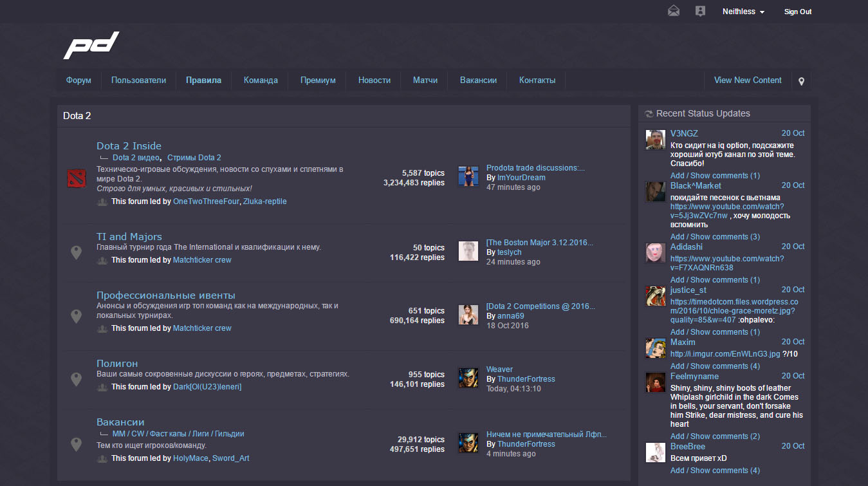868x486 pixels.
Task: Open Matchticker crew link under TI and Majors
Action: (202, 260)
